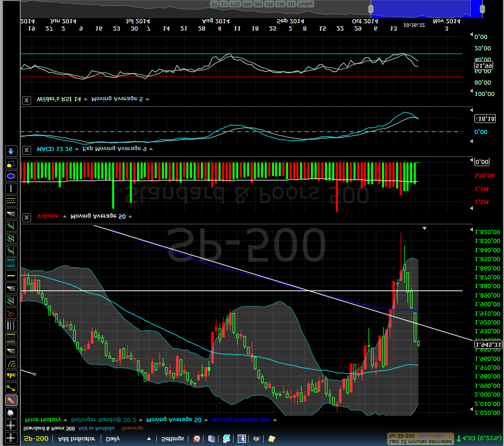
Task: Click the yellow sticky note icon
Action: pyautogui.click(x=271, y=439)
